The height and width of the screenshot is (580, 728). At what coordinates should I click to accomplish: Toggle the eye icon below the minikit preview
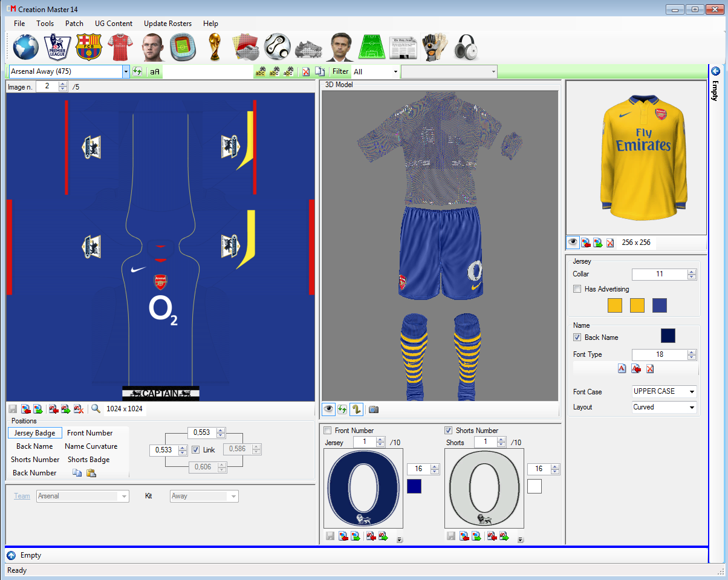572,243
